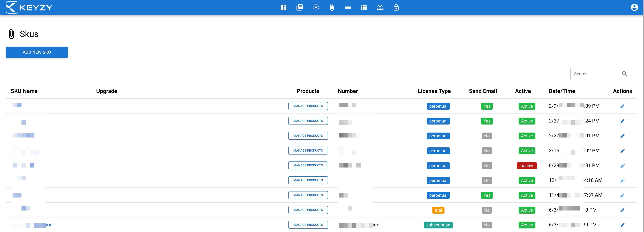
Task: Click Manage Products in the first row
Action: pyautogui.click(x=308, y=106)
